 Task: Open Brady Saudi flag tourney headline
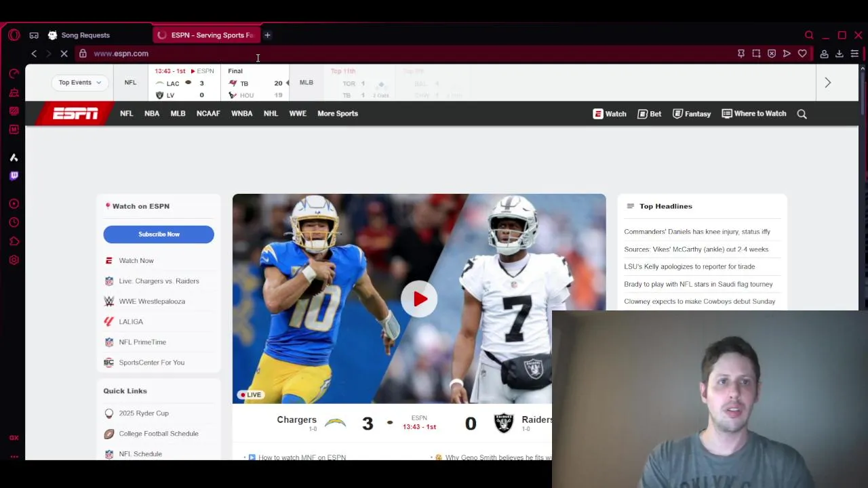click(698, 284)
